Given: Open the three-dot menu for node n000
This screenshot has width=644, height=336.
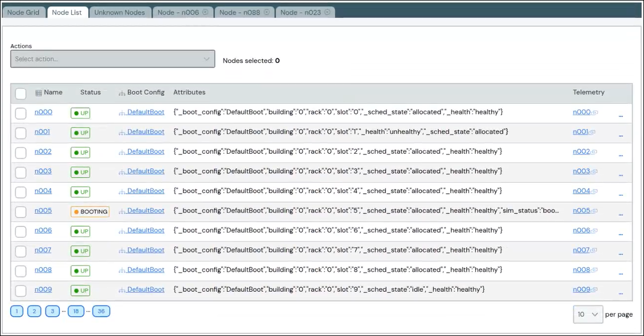Looking at the screenshot, I should (x=621, y=115).
